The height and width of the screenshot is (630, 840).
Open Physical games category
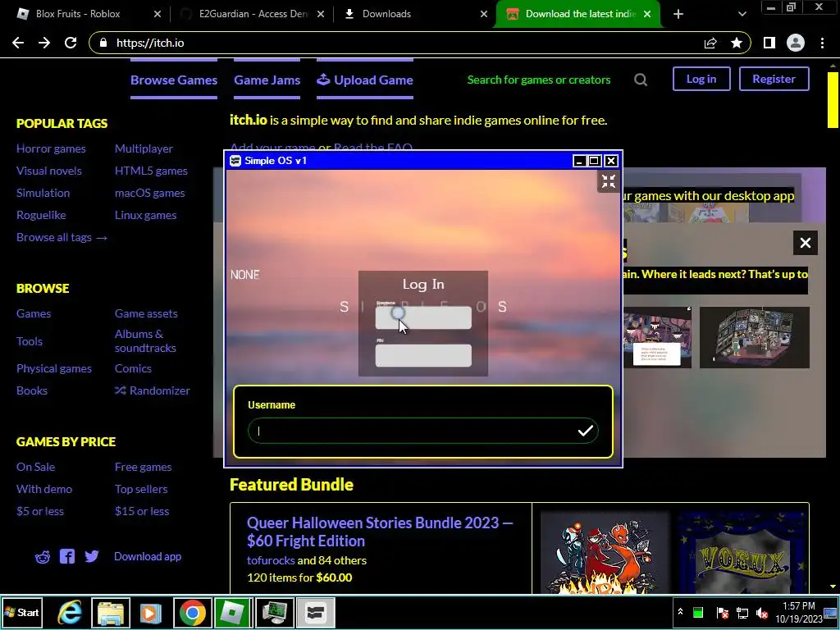click(x=53, y=368)
